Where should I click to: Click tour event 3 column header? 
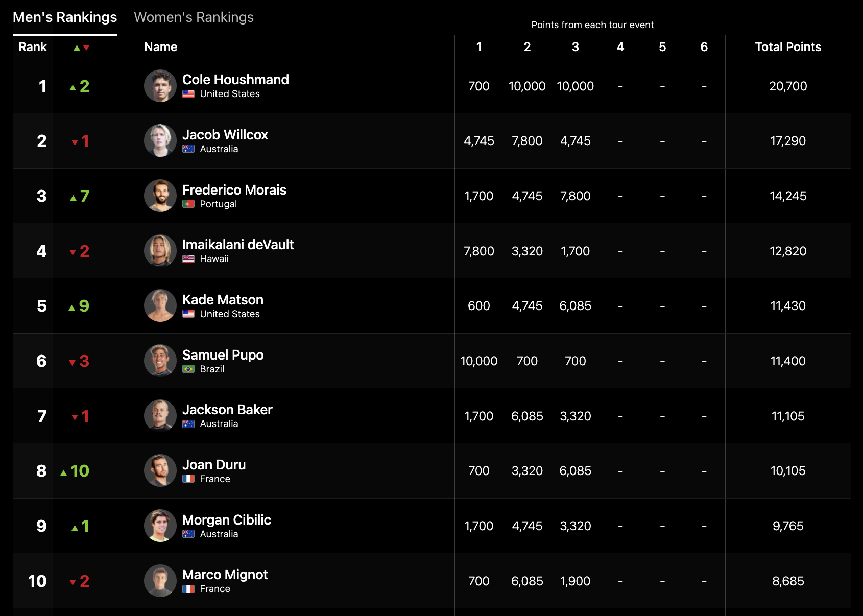(576, 47)
